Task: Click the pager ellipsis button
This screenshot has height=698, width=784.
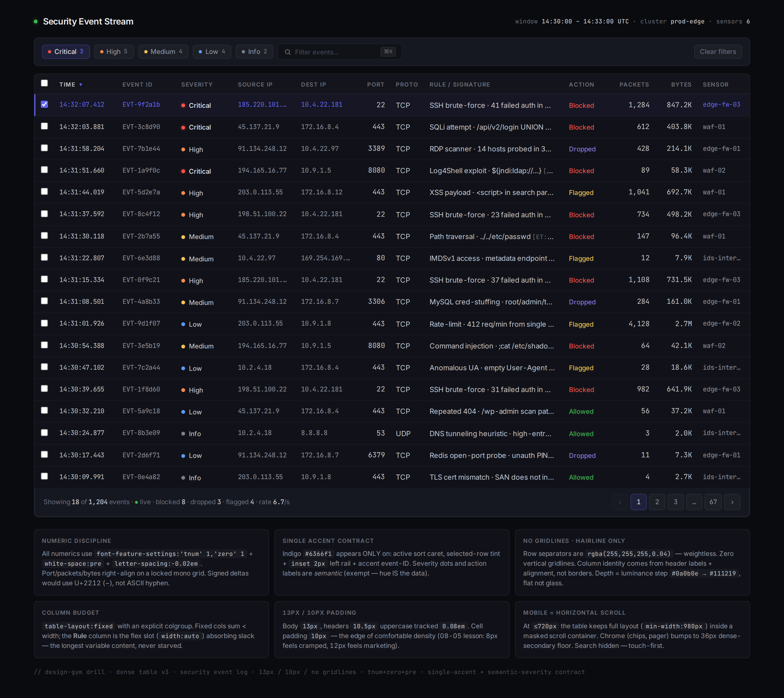Action: 694,502
